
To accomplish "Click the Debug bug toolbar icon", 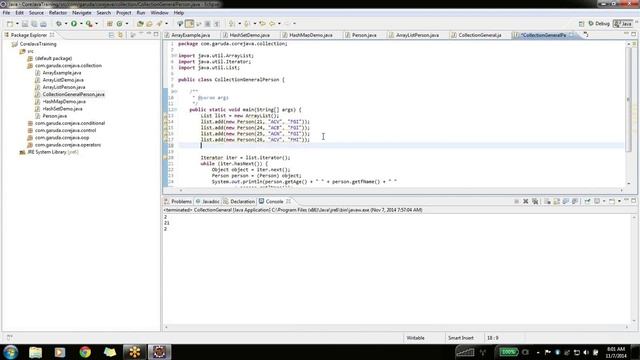I will 59,24.
